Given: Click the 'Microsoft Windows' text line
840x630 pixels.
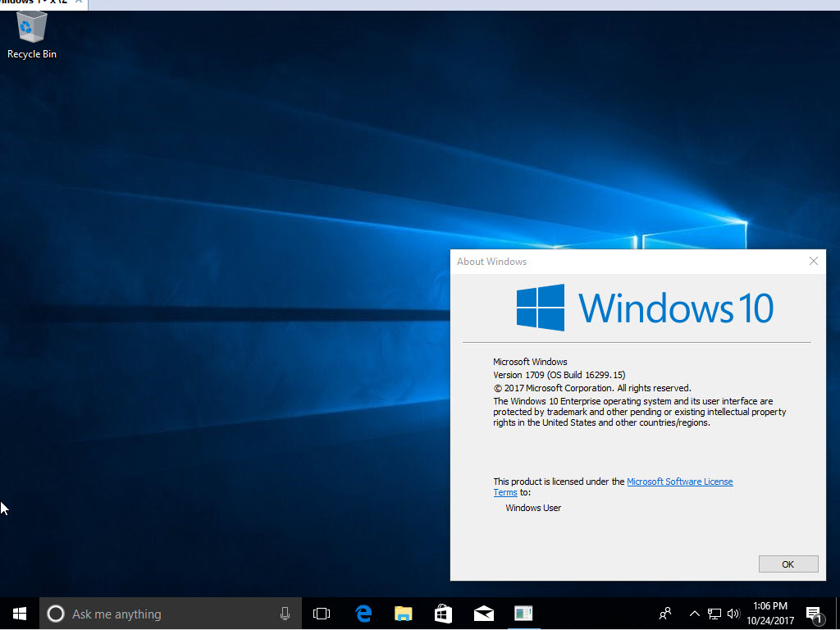Looking at the screenshot, I should 530,362.
